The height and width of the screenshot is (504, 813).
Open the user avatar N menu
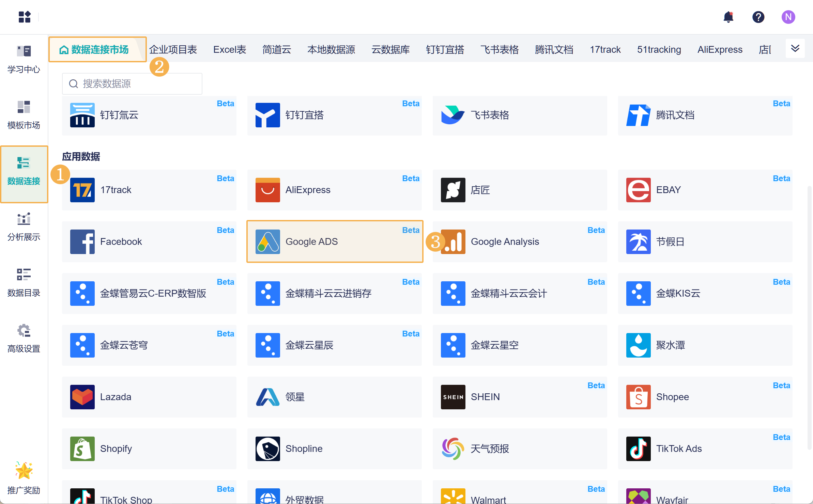[x=788, y=17]
